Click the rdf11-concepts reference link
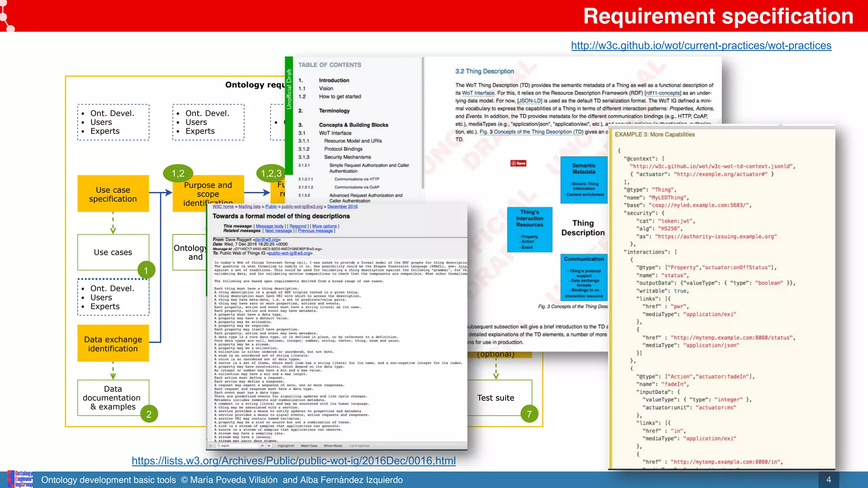Image resolution: width=868 pixels, height=488 pixels. click(663, 93)
